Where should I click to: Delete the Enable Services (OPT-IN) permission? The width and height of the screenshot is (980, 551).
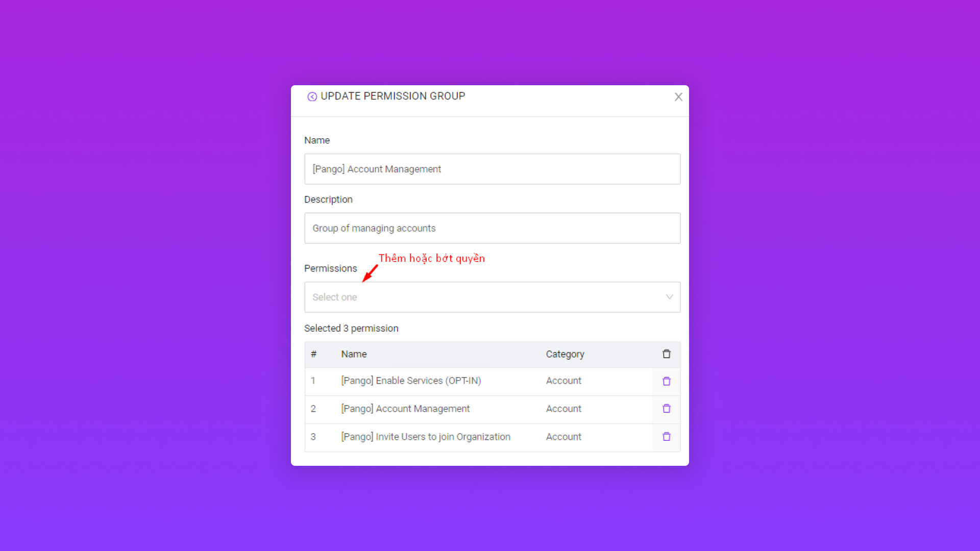pyautogui.click(x=667, y=381)
